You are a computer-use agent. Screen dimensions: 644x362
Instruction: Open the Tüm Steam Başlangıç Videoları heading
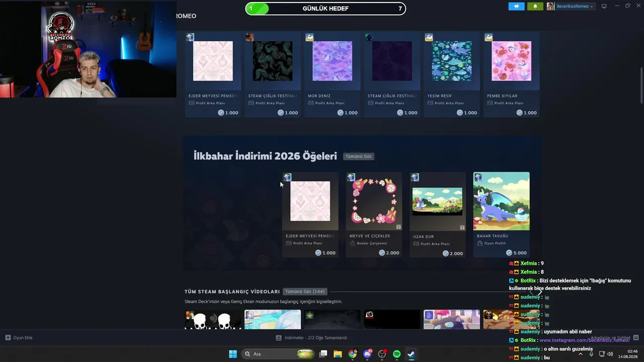click(232, 292)
